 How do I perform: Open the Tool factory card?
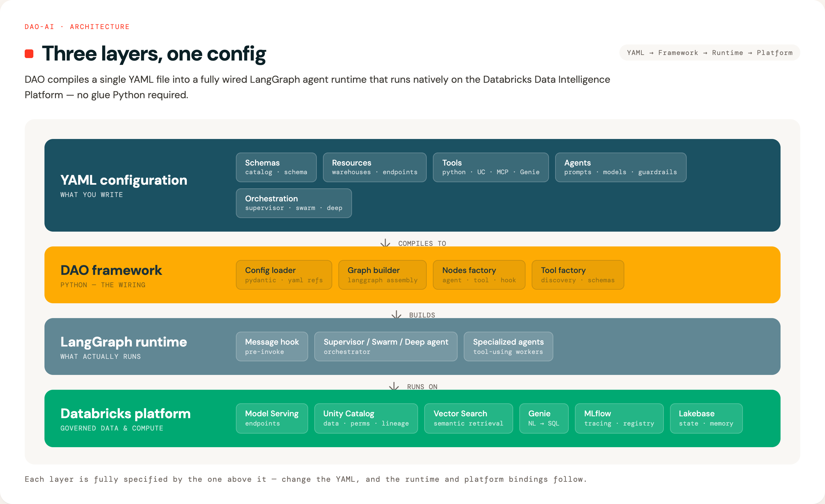pos(578,275)
